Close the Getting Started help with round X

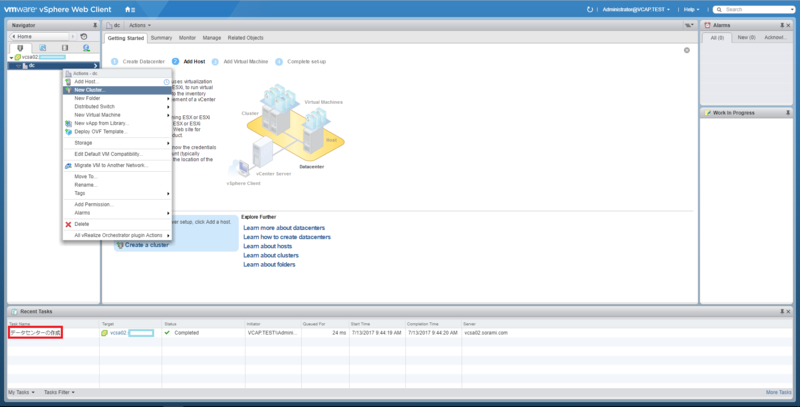click(687, 50)
